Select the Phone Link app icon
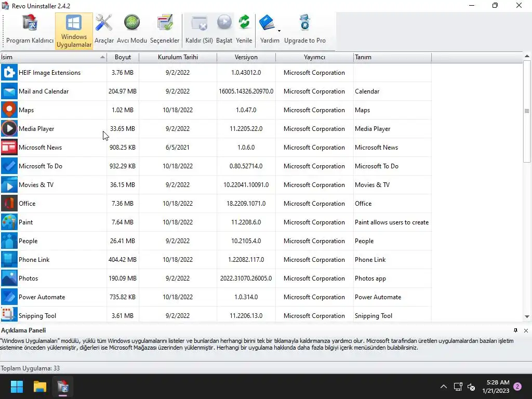This screenshot has height=399, width=532. (9, 259)
